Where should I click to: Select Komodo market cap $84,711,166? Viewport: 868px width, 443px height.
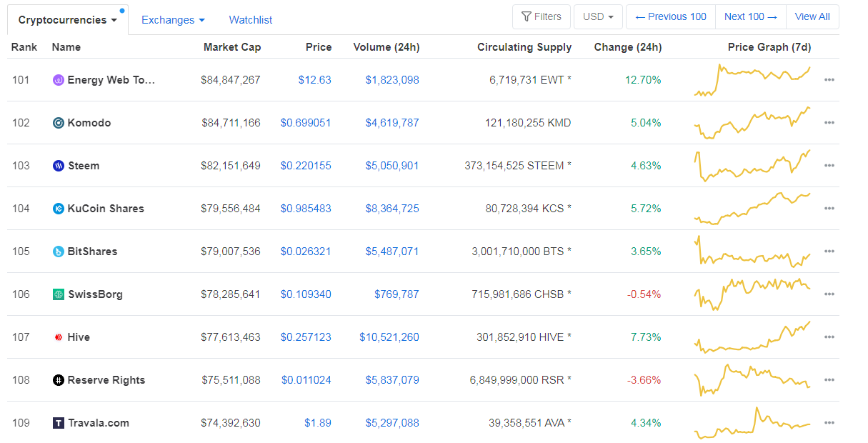click(x=231, y=123)
